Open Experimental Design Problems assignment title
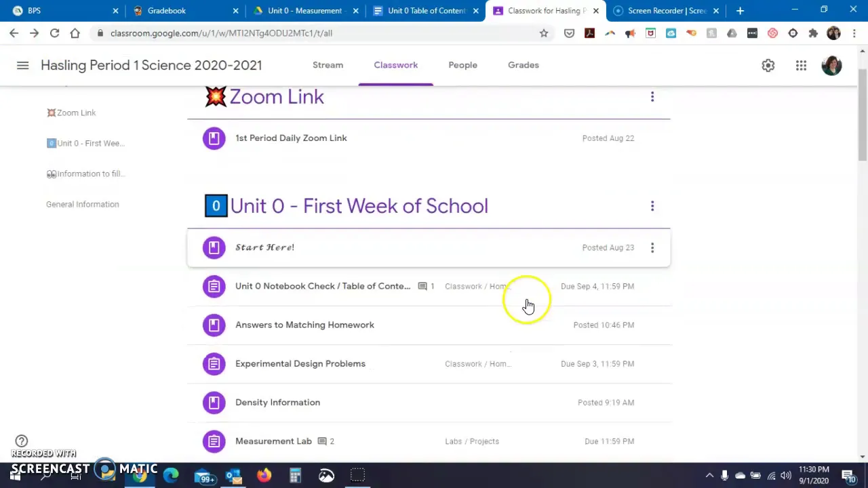This screenshot has height=488, width=868. (x=300, y=364)
